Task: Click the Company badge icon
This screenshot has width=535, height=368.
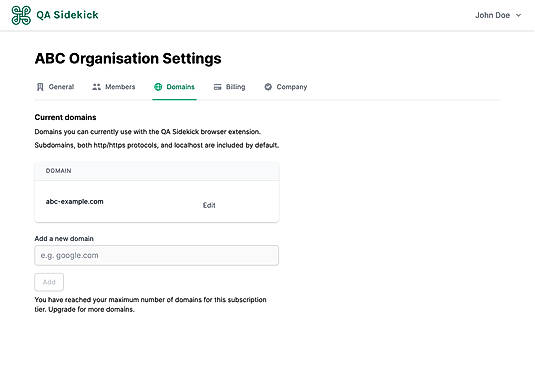Action: [268, 87]
